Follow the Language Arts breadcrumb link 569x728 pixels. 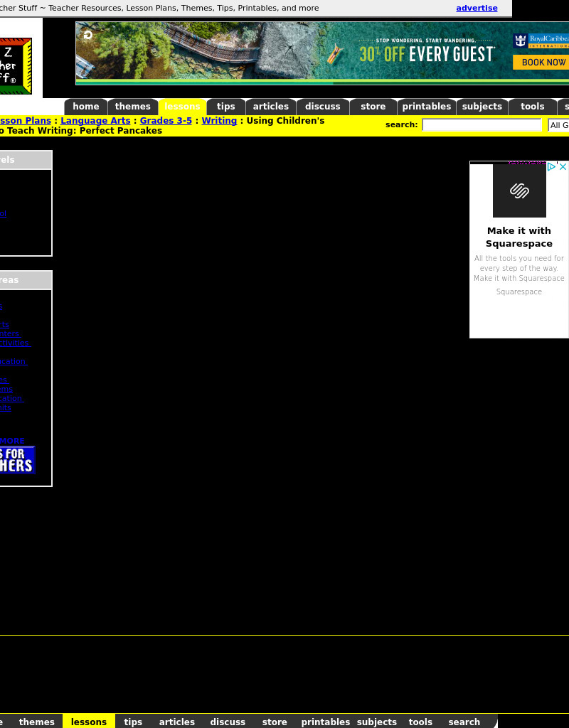(95, 121)
